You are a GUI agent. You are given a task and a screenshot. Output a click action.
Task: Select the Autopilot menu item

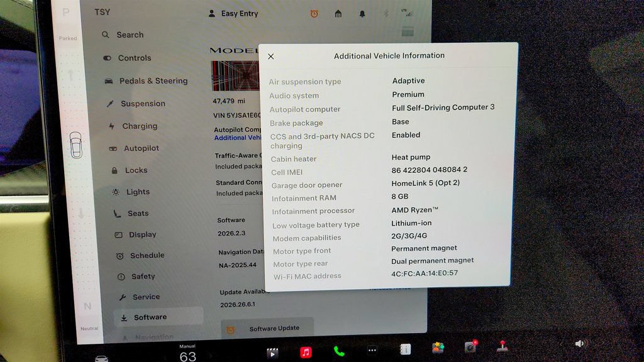[x=134, y=148]
